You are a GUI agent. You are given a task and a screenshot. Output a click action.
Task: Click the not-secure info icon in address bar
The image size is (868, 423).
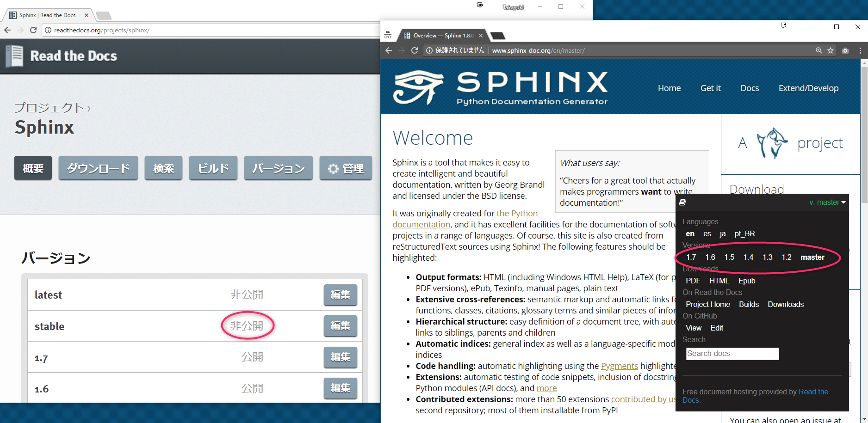click(429, 50)
